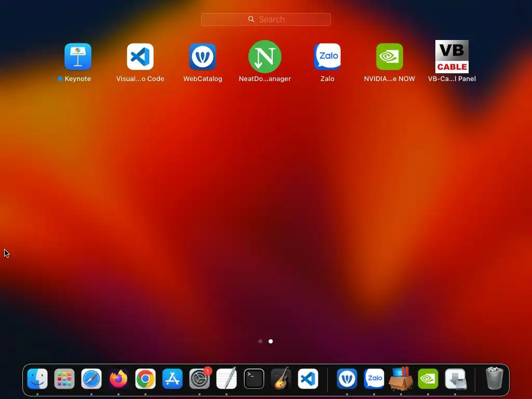Screen dimensions: 532x399
Task: Click NVIDIA GeForce NOW in the Dock
Action: 428,379
